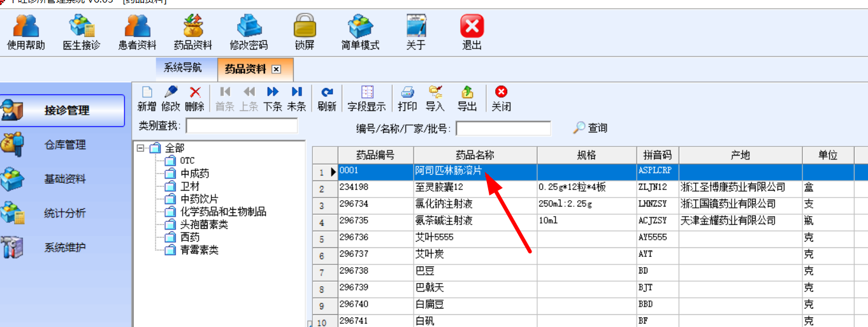The image size is (868, 327).
Task: Click the 导出 export button
Action: tap(467, 99)
